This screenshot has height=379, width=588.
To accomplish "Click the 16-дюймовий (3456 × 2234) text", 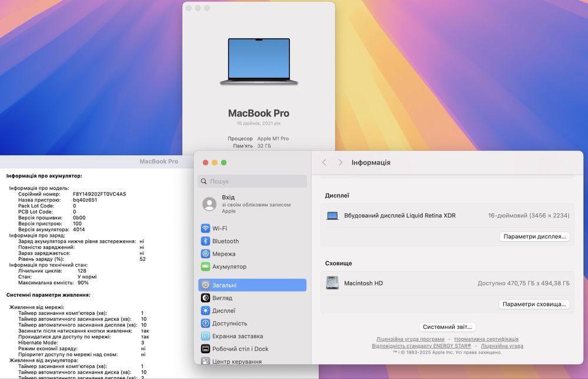I will [x=529, y=216].
